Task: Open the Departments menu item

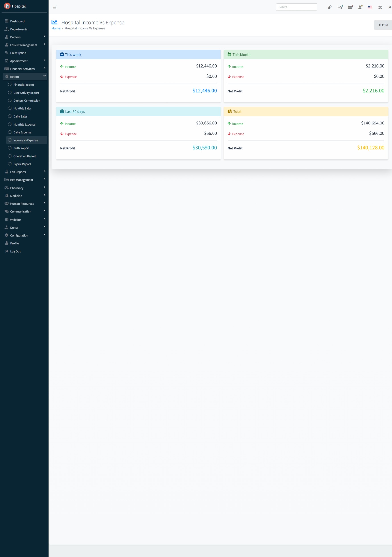Action: [25, 29]
